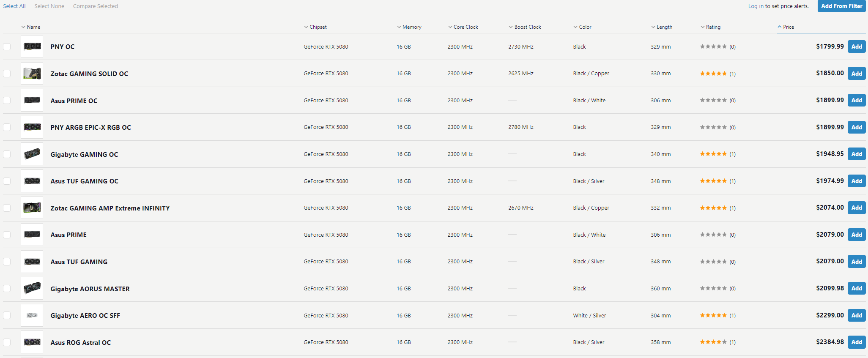Add the Asus PRIME $2079.00 card
The image size is (868, 358).
pyautogui.click(x=857, y=235)
